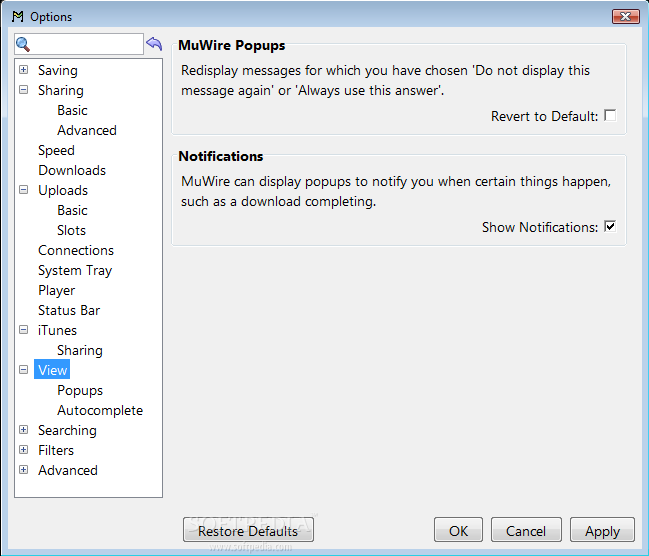This screenshot has height=556, width=649.
Task: Click the blue back arrow icon
Action: pos(154,43)
